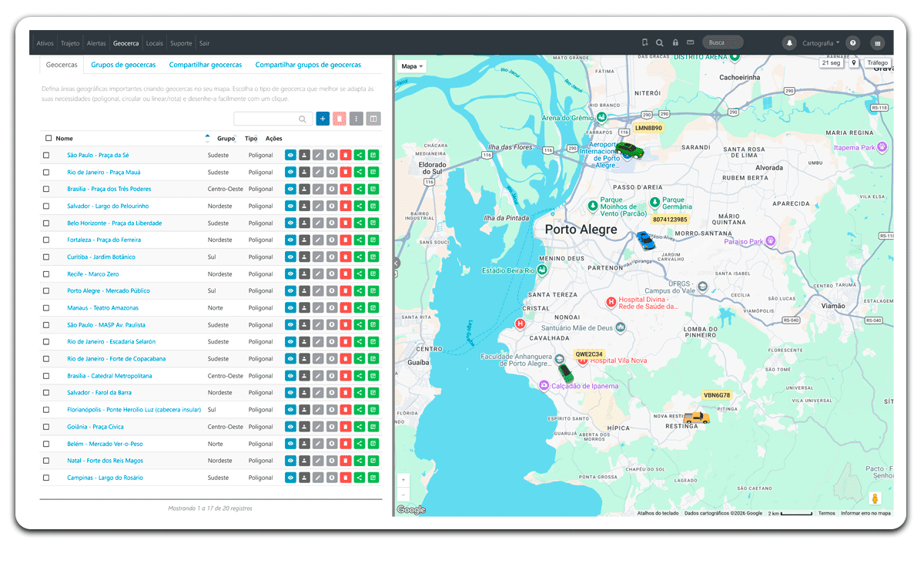
Task: Switch to the Compartilhar geocercas tab
Action: point(206,65)
